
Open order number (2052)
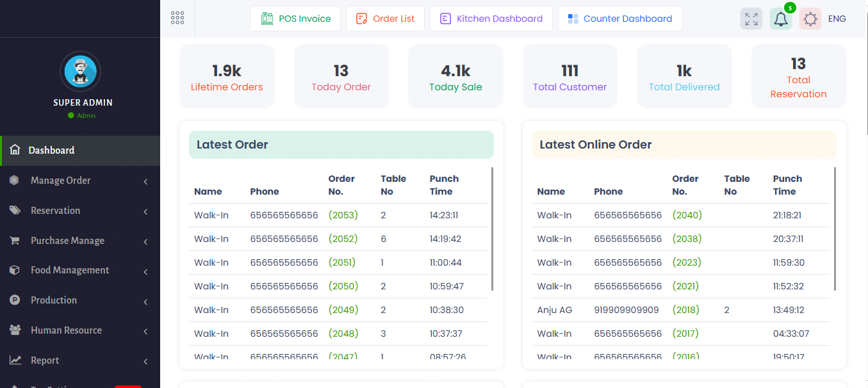click(x=343, y=239)
